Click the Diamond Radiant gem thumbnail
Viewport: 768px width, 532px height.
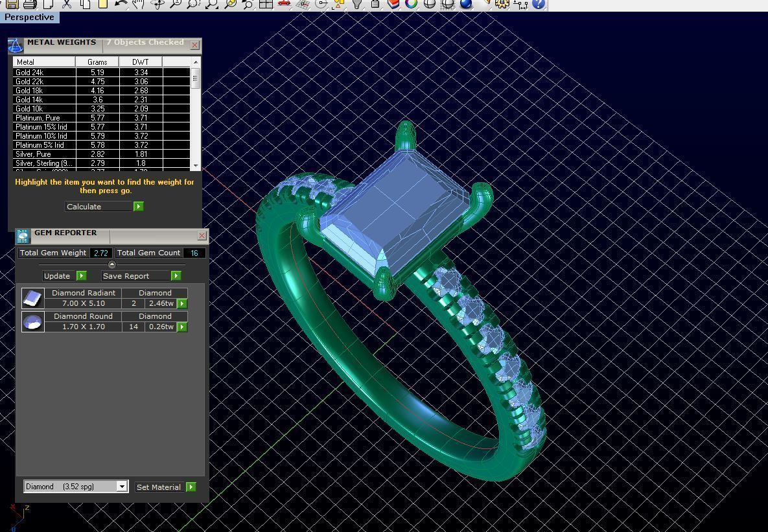[x=33, y=298]
